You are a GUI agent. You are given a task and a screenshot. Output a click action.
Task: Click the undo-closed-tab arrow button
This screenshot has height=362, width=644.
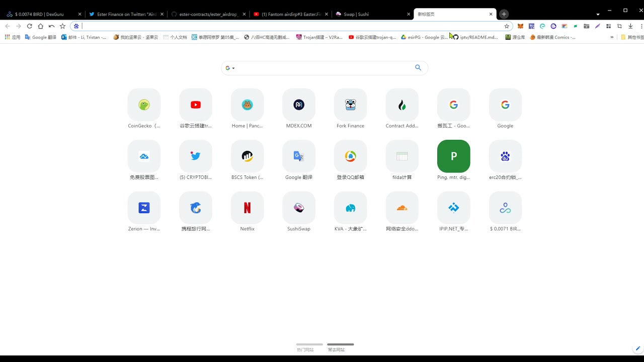[x=51, y=26]
